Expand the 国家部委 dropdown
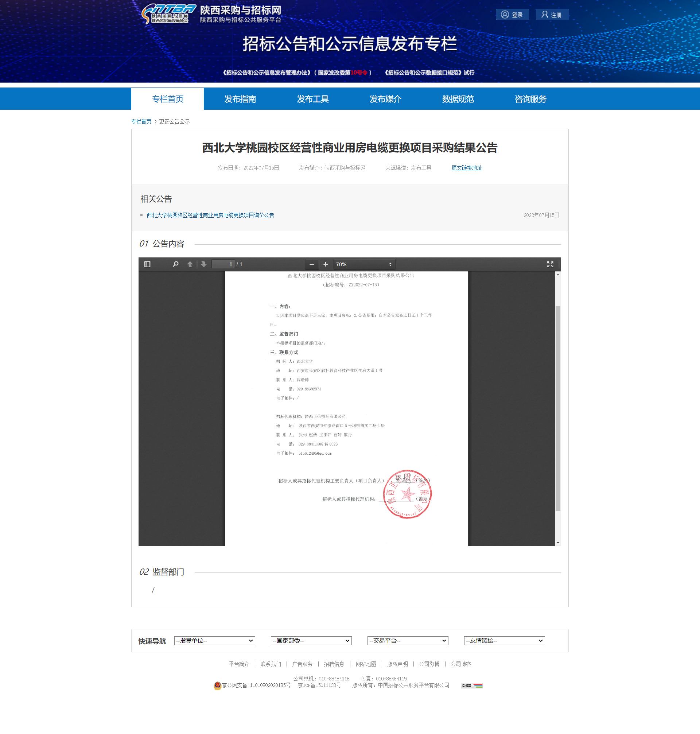The width and height of the screenshot is (700, 734). pos(311,640)
